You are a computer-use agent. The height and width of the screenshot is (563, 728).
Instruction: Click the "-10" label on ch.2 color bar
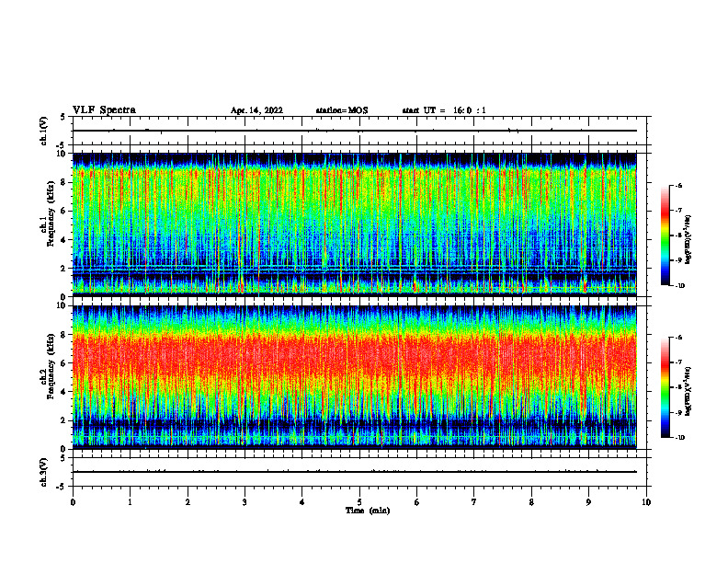point(679,438)
